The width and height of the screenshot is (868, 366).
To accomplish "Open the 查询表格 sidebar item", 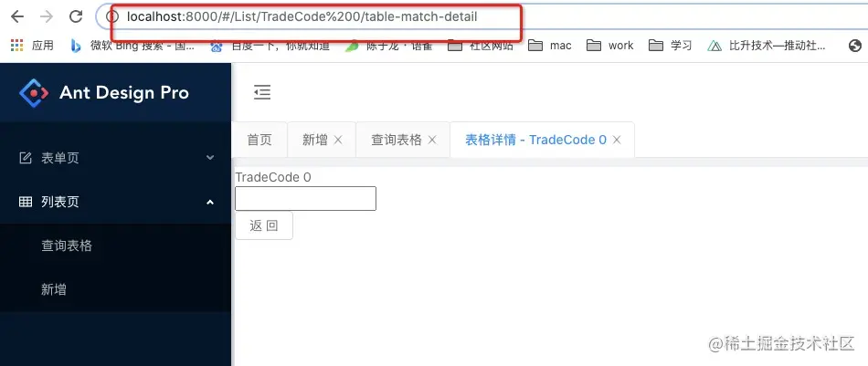I will click(116, 246).
